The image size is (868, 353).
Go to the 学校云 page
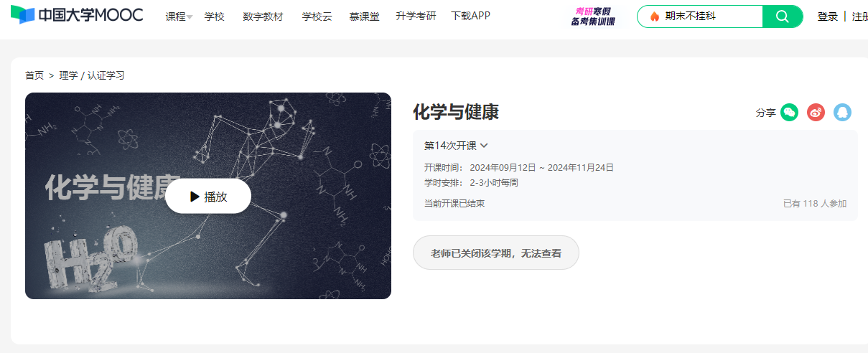[317, 16]
